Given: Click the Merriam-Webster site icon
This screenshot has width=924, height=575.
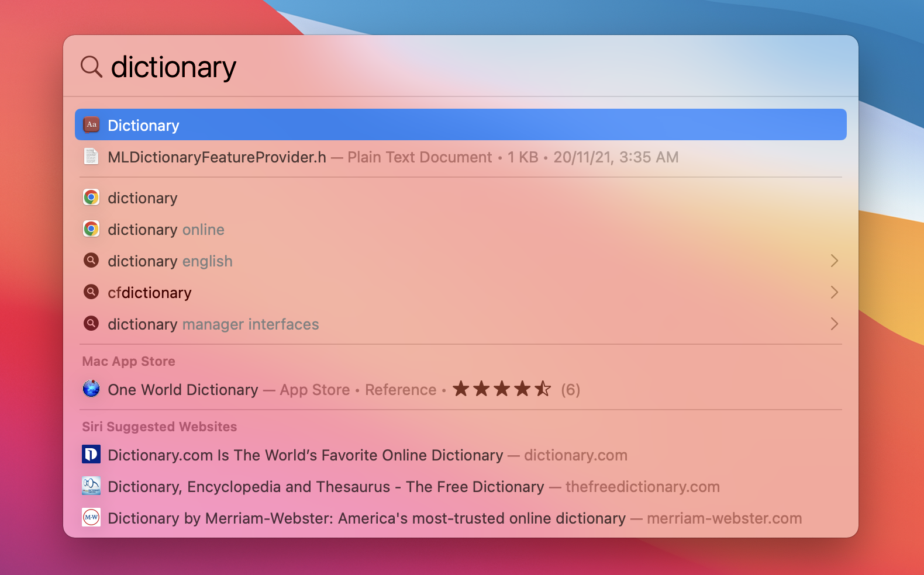Looking at the screenshot, I should pos(91,518).
